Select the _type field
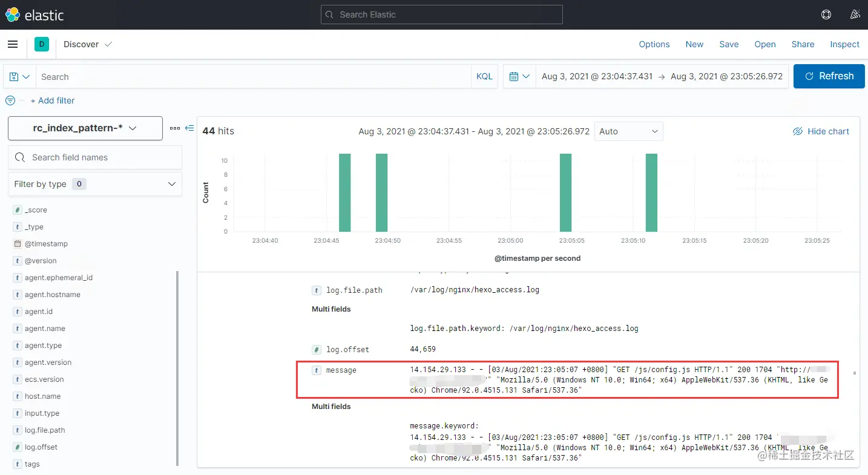The height and width of the screenshot is (475, 868). 34,227
